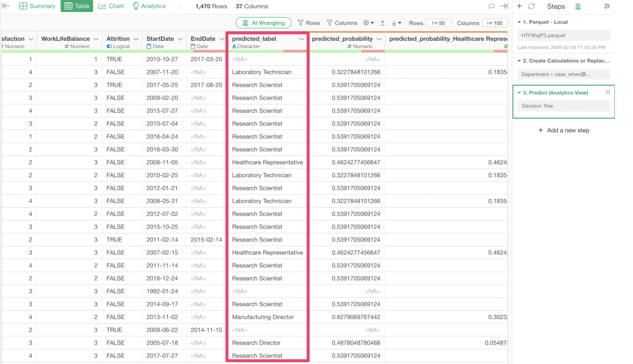Click the Rows filter button
The image size is (633, 364).
[x=308, y=23]
